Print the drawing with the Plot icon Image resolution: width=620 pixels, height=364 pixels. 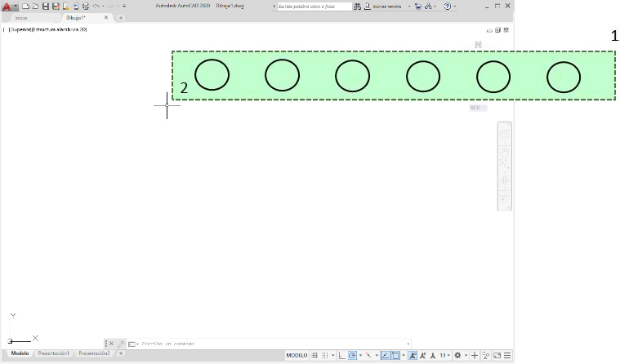(x=86, y=7)
